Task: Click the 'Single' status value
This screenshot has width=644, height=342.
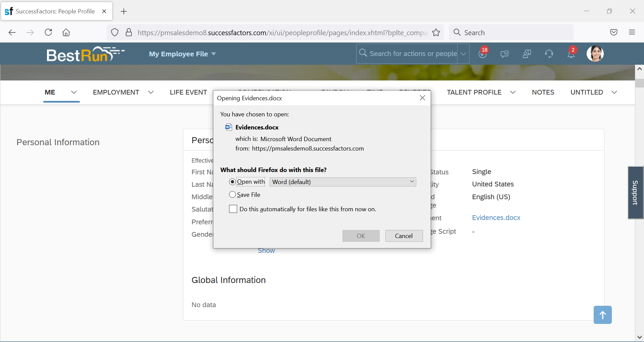Action: (x=481, y=172)
